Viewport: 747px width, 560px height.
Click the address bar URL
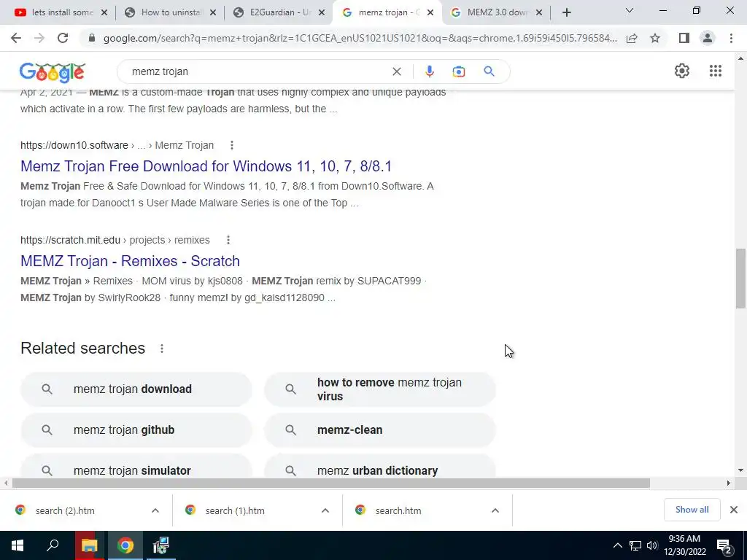tap(360, 38)
